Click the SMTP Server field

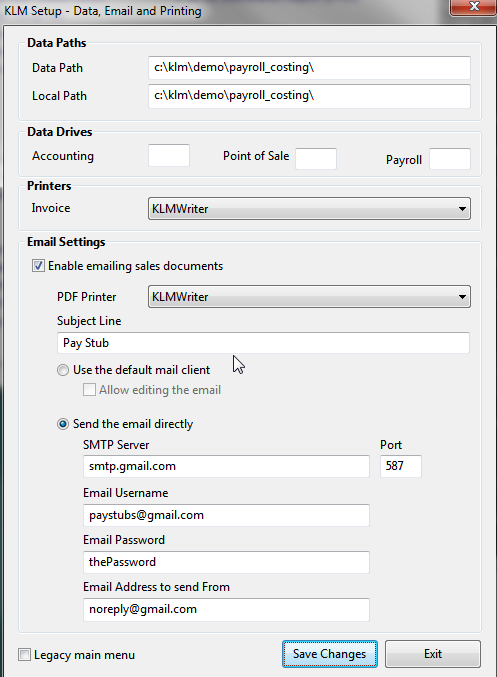pyautogui.click(x=226, y=466)
